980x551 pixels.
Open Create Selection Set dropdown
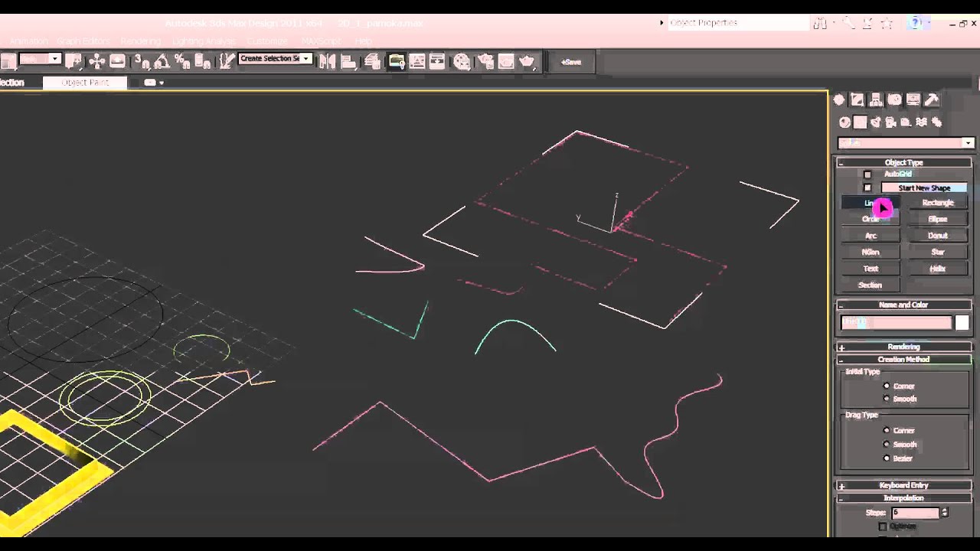(275, 58)
